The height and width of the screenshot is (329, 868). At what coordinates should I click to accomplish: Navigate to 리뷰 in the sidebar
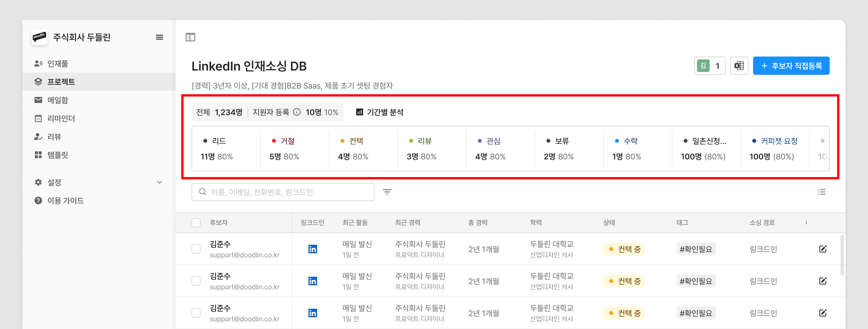[99, 137]
